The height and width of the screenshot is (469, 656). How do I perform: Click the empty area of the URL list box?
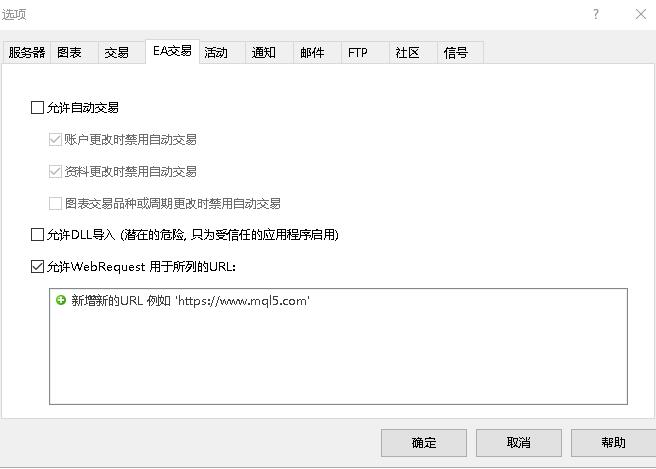[x=338, y=356]
